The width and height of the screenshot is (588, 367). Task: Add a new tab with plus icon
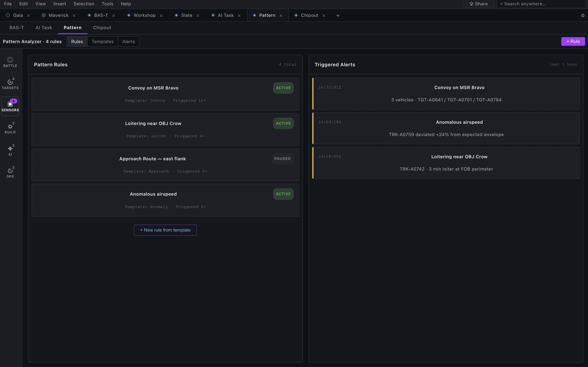click(x=338, y=16)
